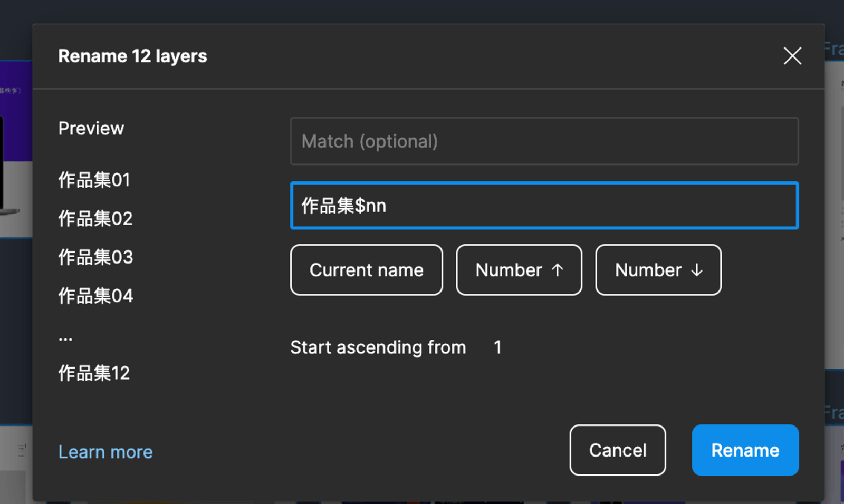This screenshot has height=504, width=844.
Task: Click the preview entry 作品集01
Action: click(x=94, y=180)
